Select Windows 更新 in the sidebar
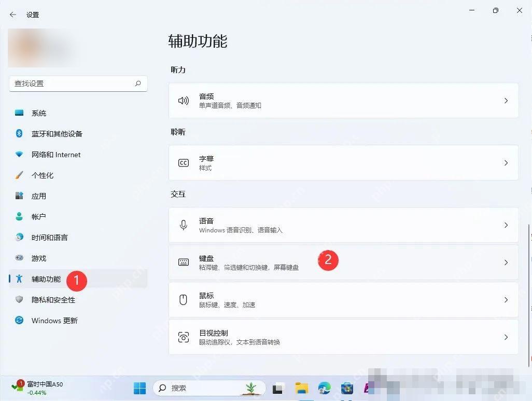 78,320
